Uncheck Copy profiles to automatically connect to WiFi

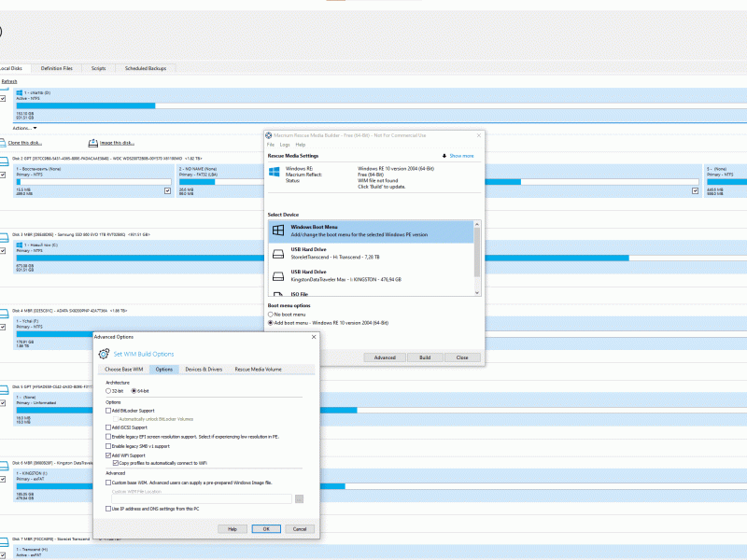(115, 463)
